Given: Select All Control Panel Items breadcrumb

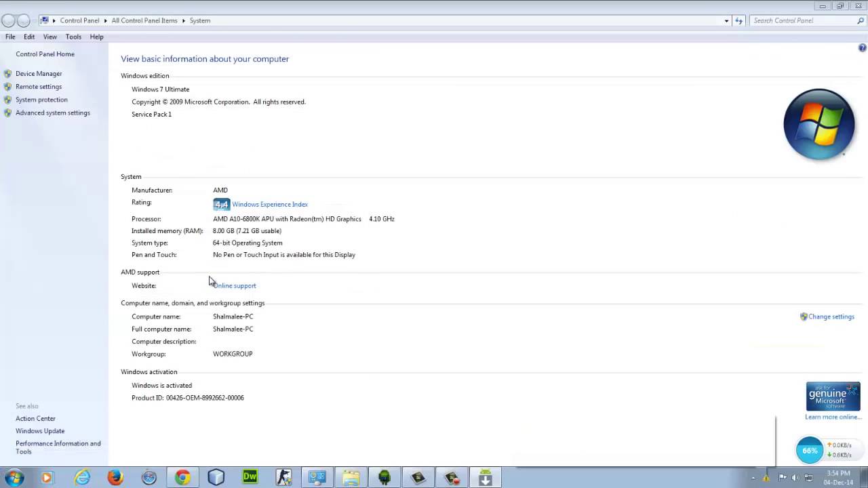Looking at the screenshot, I should (x=144, y=20).
